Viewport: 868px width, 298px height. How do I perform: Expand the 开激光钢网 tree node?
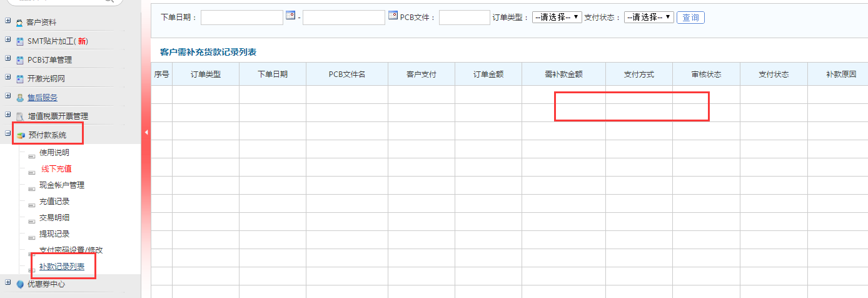(8, 78)
